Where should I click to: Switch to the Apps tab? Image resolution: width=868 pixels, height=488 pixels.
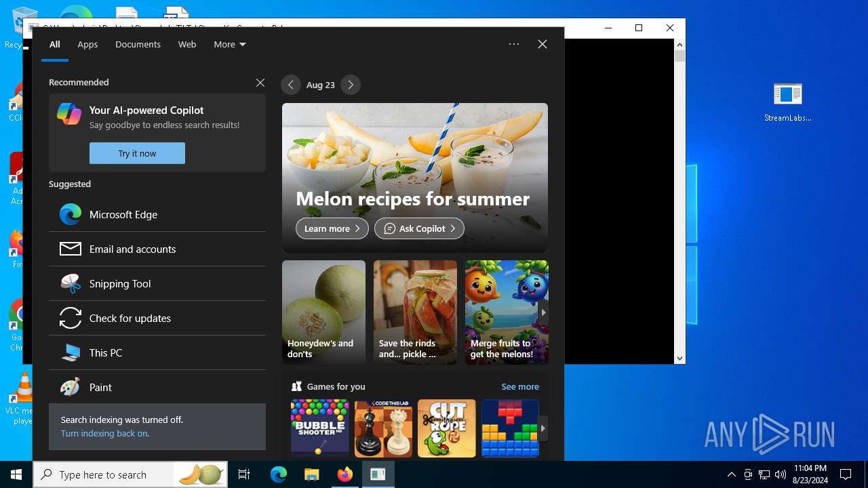87,44
